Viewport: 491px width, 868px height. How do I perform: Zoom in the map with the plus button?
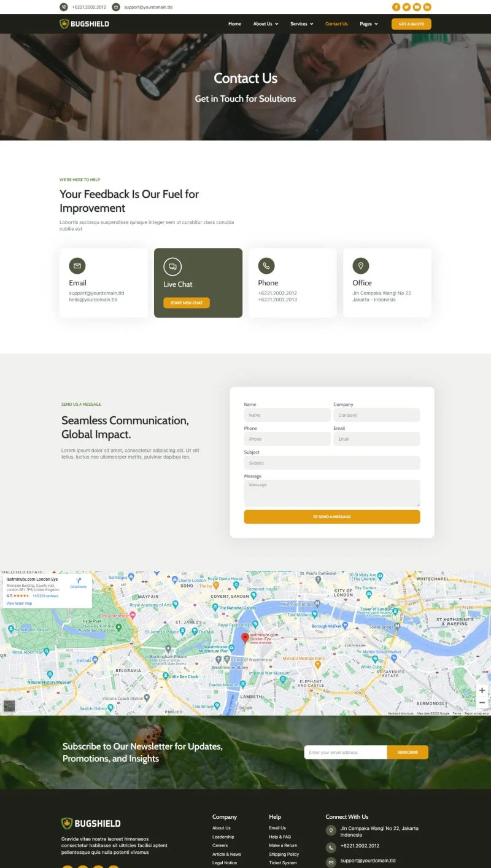[482, 691]
